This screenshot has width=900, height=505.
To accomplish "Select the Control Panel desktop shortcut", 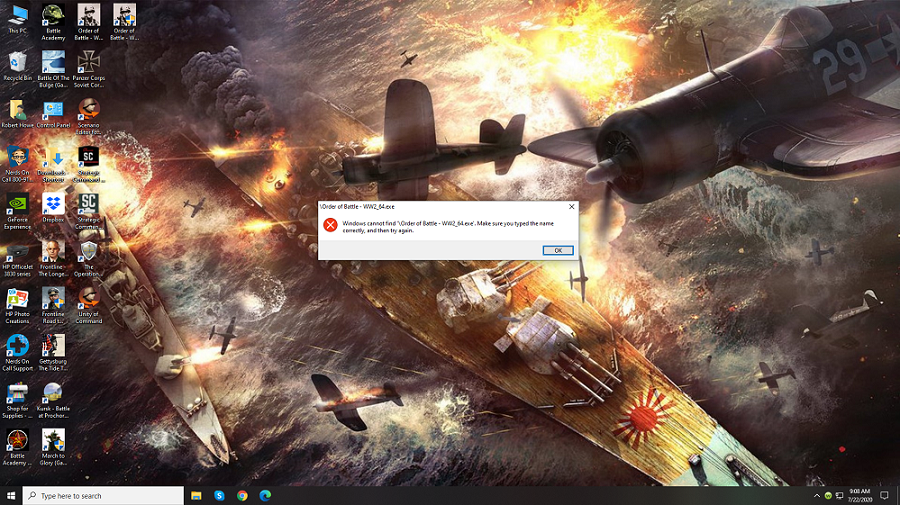I will click(53, 113).
